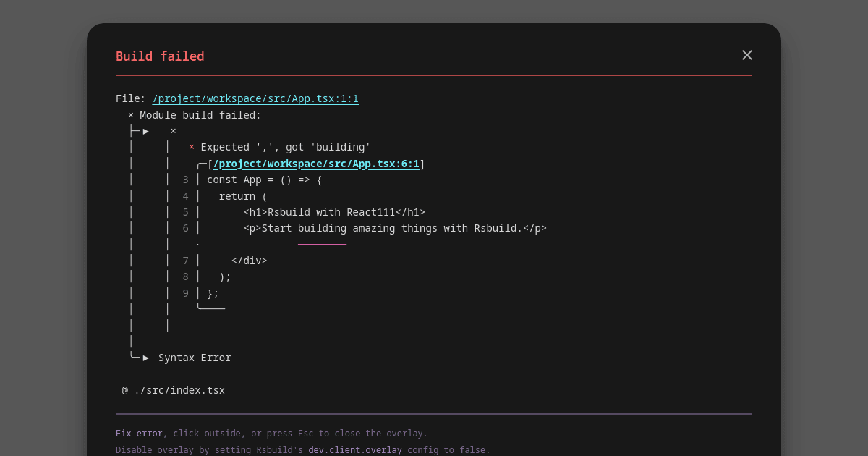Click the × icon beside 'Module build failed'
The width and height of the screenshot is (868, 456).
pos(129,114)
